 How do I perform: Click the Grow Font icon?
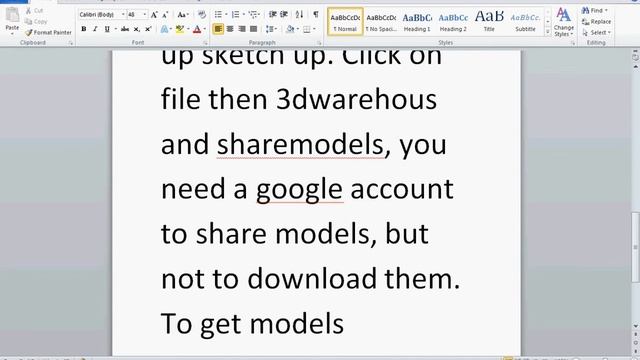pos(154,15)
